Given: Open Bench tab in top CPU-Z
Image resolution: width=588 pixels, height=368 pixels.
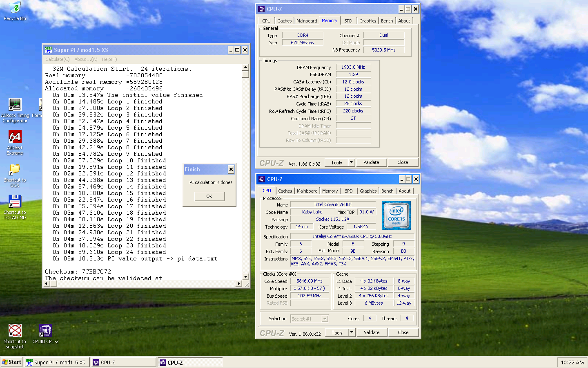Looking at the screenshot, I should (x=387, y=21).
